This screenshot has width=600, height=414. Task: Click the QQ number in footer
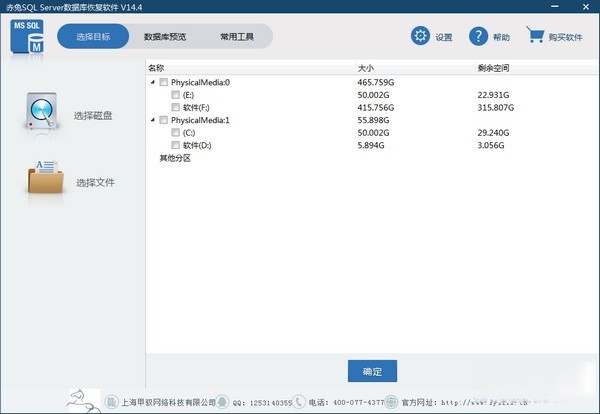point(262,403)
